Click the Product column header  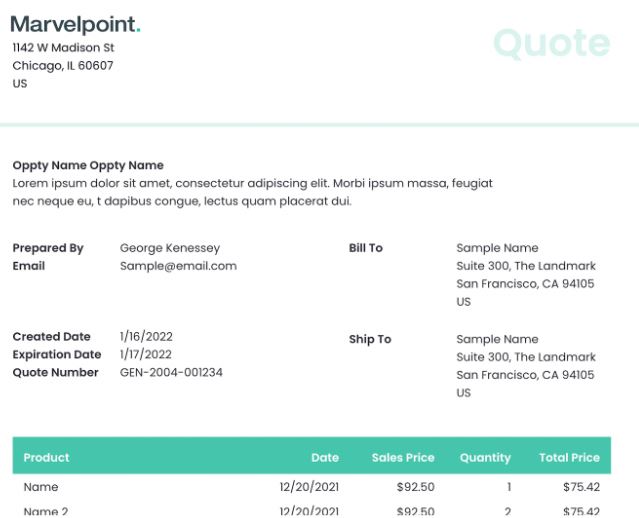tap(46, 458)
